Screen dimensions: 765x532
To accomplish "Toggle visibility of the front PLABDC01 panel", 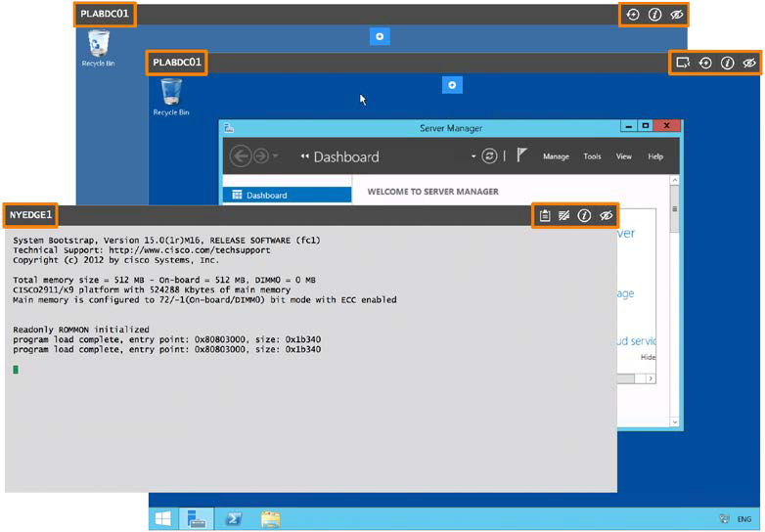I will tap(749, 63).
